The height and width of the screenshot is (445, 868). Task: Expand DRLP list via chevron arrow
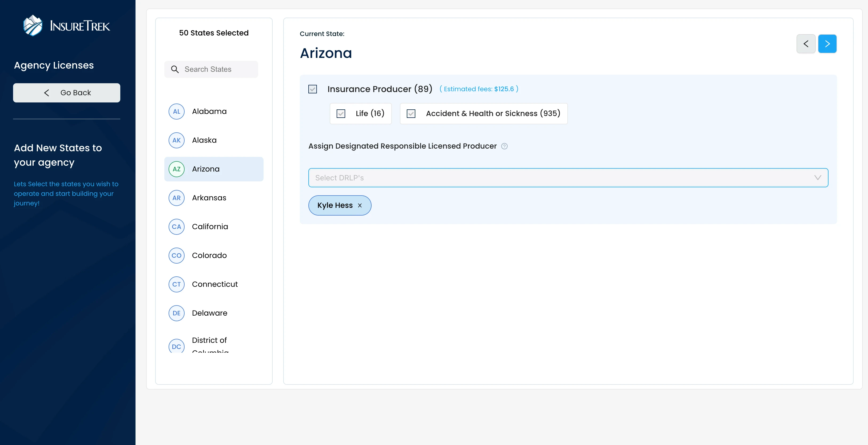coord(818,178)
